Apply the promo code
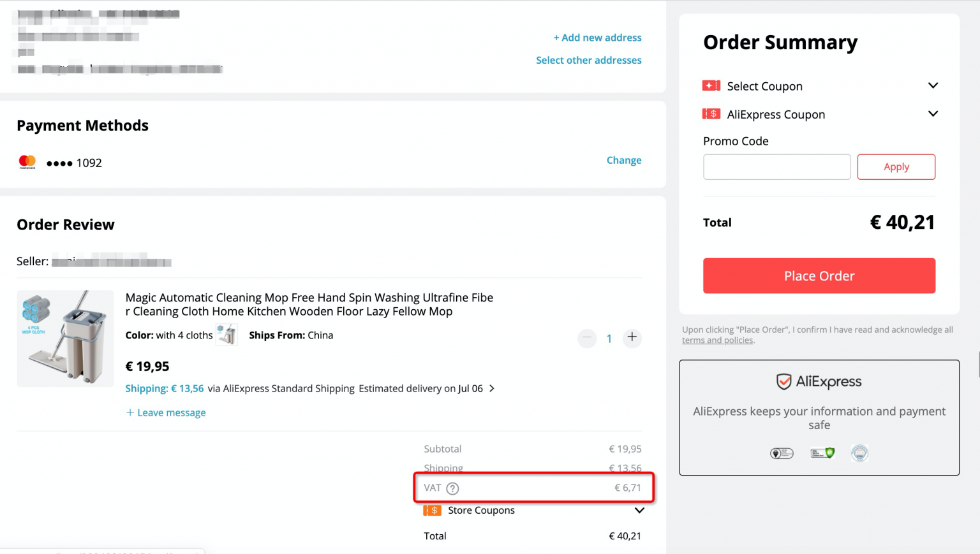 [896, 166]
